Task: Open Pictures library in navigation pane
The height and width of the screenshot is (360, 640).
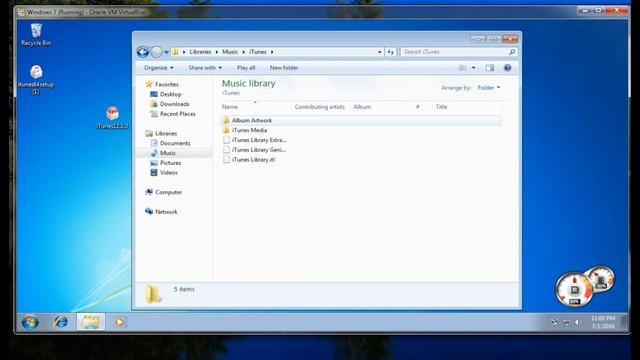Action: point(170,163)
